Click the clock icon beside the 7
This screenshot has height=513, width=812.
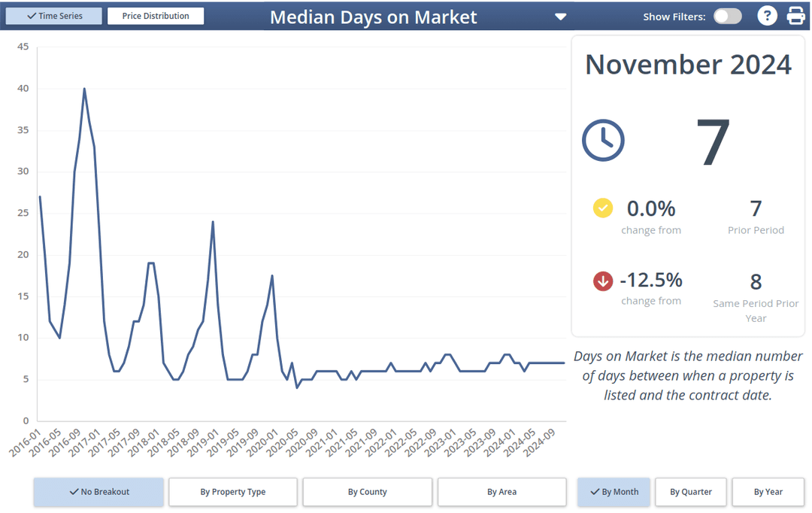(x=603, y=140)
